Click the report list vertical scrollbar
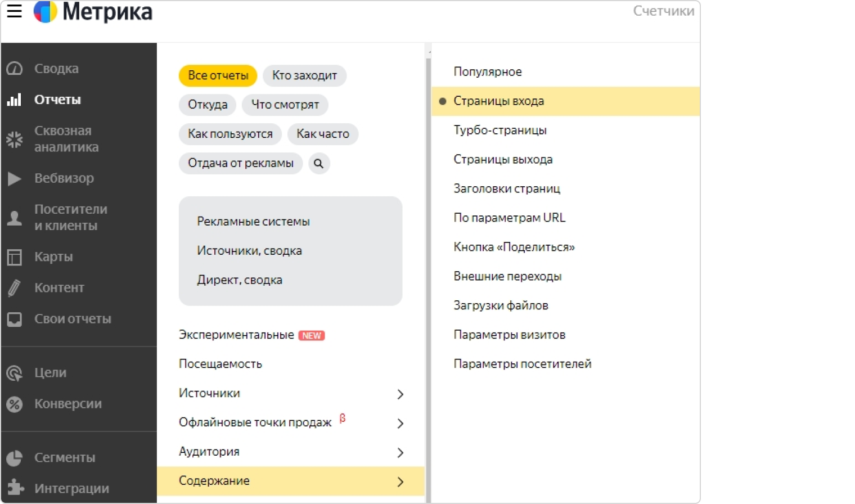This screenshot has width=855, height=504. [427, 270]
